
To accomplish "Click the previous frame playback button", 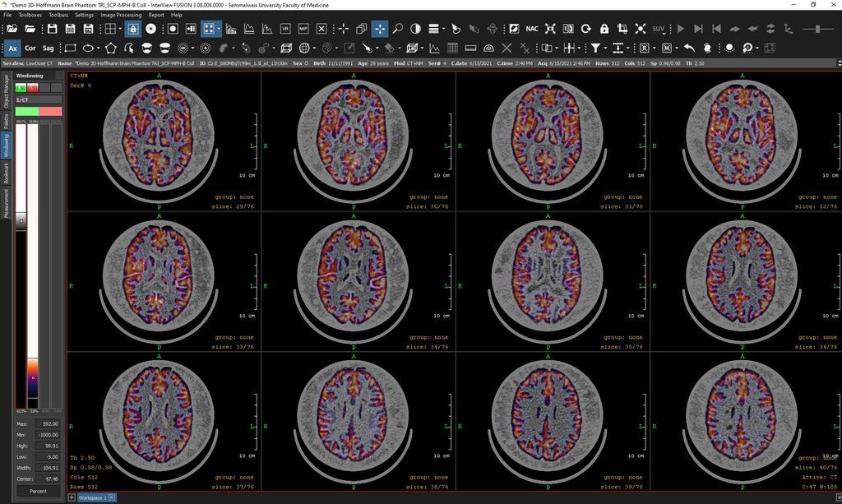I will [x=716, y=29].
